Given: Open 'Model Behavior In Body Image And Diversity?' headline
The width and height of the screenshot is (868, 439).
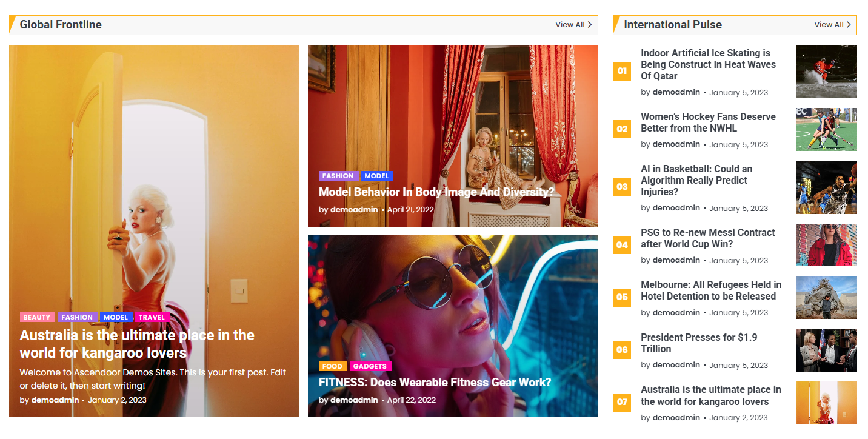Looking at the screenshot, I should point(436,192).
